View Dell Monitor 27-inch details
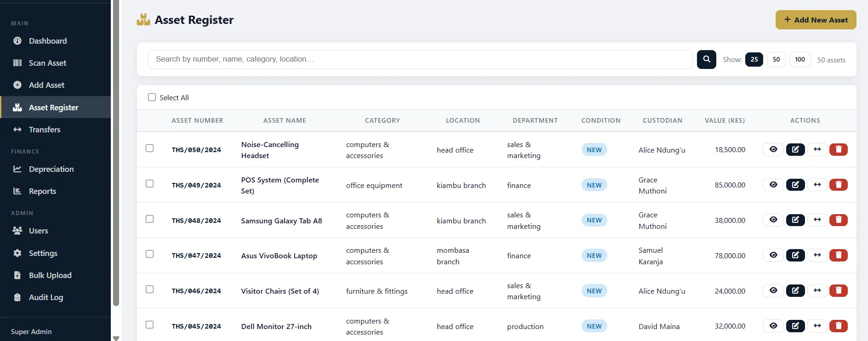This screenshot has height=341, width=868. (x=773, y=326)
